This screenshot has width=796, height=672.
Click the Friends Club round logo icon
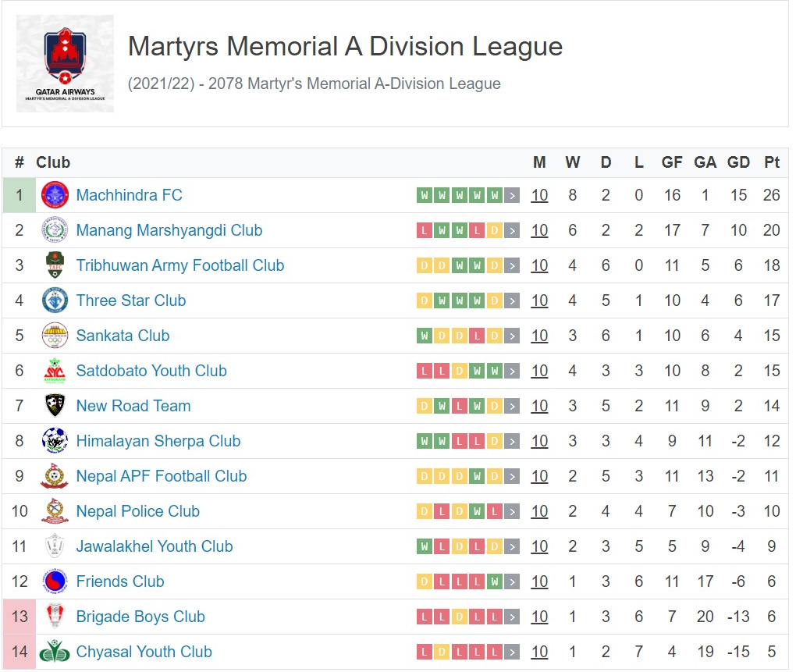click(55, 581)
